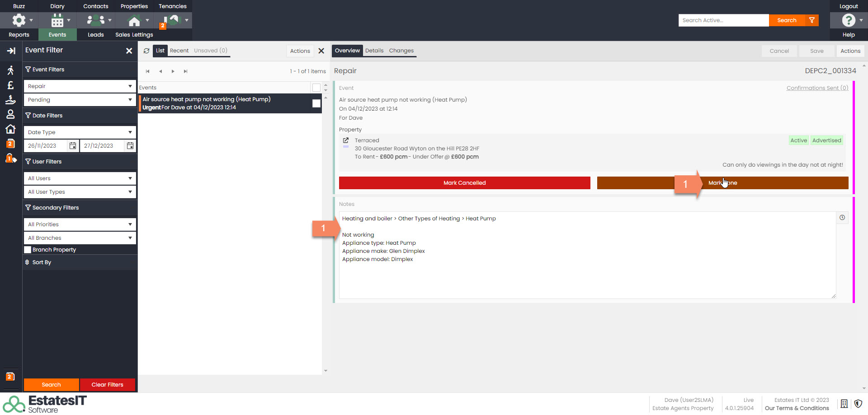
Task: Open the All Branches dropdown
Action: (80, 238)
